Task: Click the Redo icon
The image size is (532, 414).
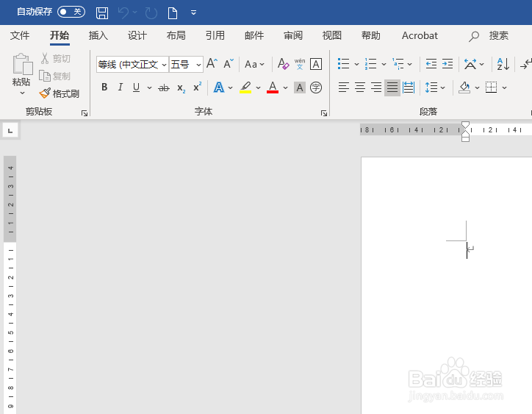Action: tap(151, 13)
